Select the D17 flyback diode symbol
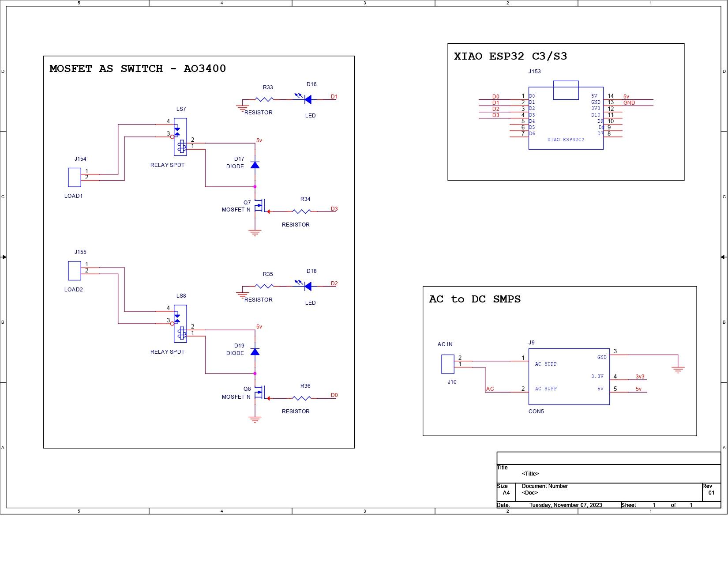The height and width of the screenshot is (563, 728). (255, 165)
